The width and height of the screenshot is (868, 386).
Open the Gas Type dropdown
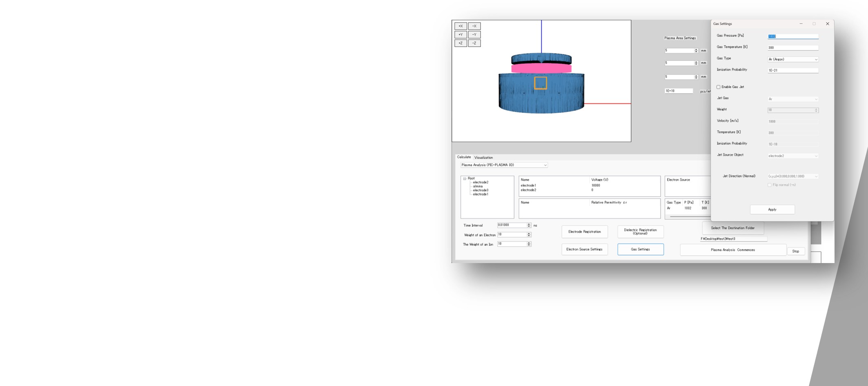click(x=793, y=60)
